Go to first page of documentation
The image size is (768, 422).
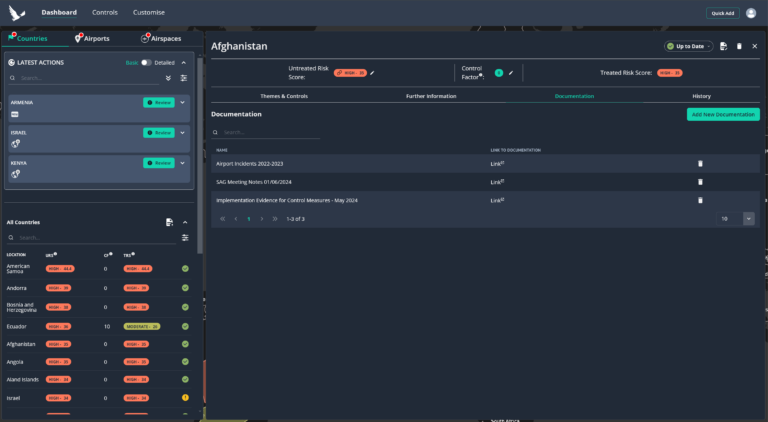tap(222, 219)
